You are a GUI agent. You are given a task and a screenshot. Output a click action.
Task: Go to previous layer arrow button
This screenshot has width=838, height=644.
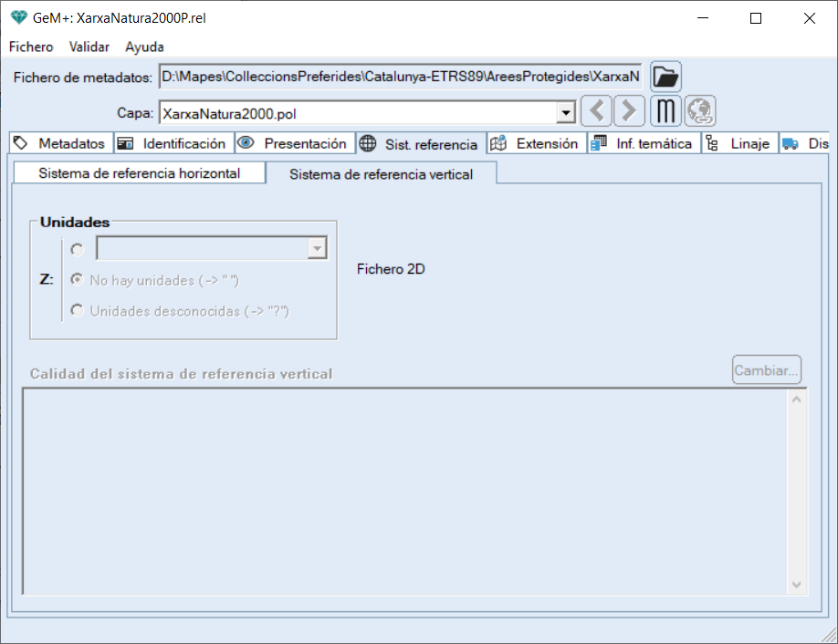596,111
